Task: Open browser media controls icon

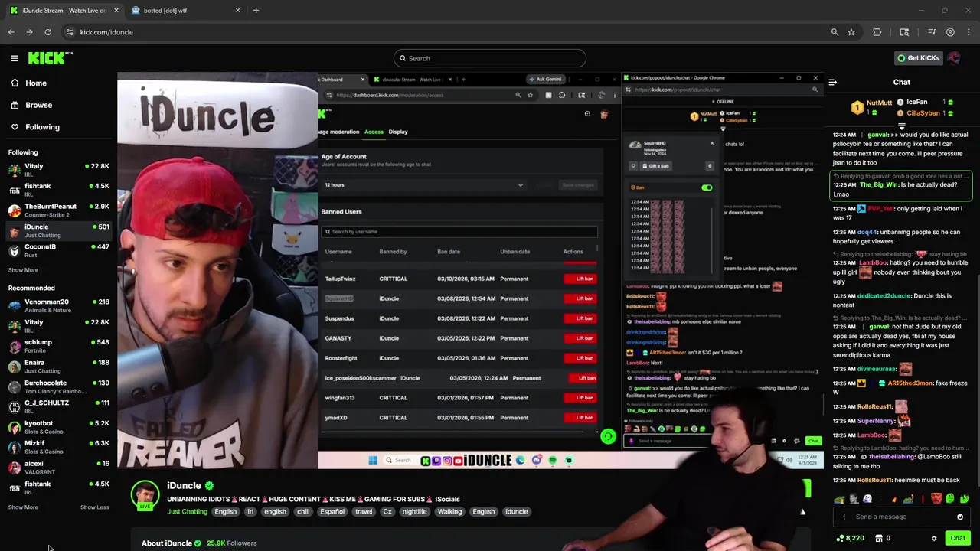Action: 932,32
